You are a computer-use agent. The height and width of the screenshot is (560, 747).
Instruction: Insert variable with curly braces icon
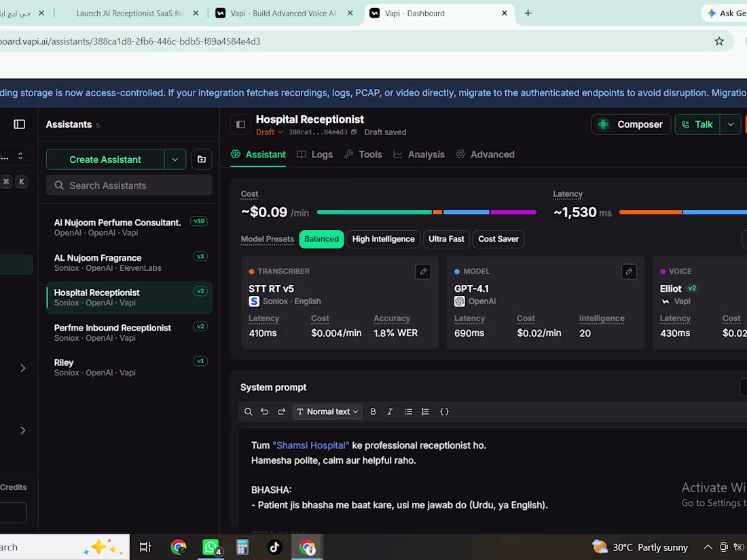click(x=445, y=411)
